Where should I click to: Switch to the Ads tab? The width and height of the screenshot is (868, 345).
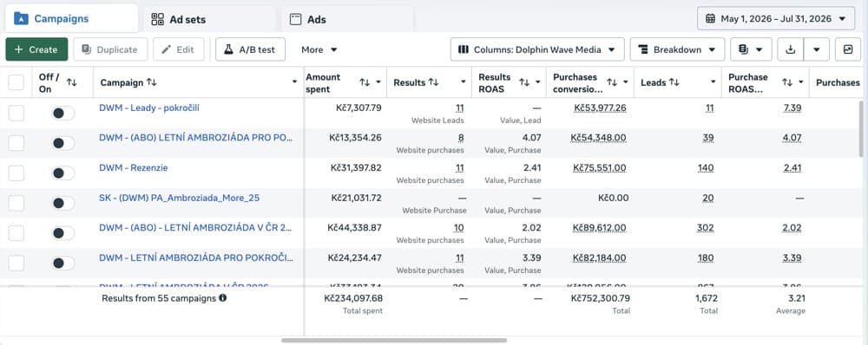click(x=347, y=19)
